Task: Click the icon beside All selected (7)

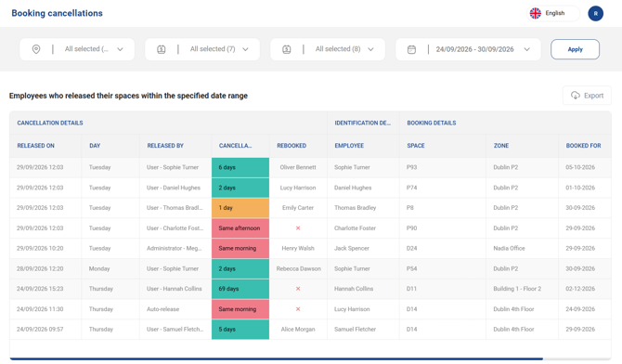Action: coord(161,49)
